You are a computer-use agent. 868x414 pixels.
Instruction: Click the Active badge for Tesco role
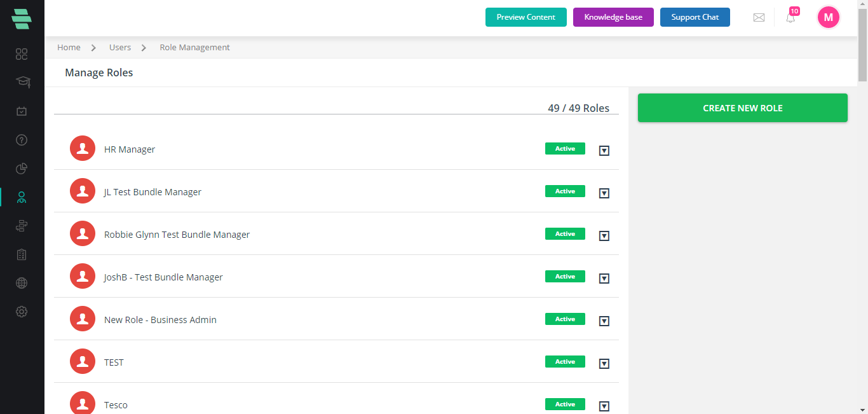[x=565, y=404]
